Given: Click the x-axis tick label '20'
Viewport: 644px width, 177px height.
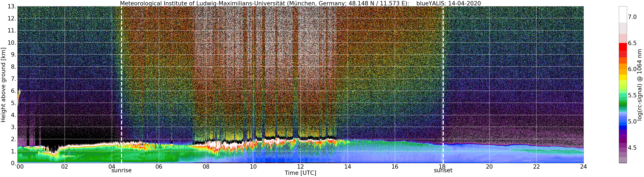Looking at the screenshot, I should (x=489, y=166).
